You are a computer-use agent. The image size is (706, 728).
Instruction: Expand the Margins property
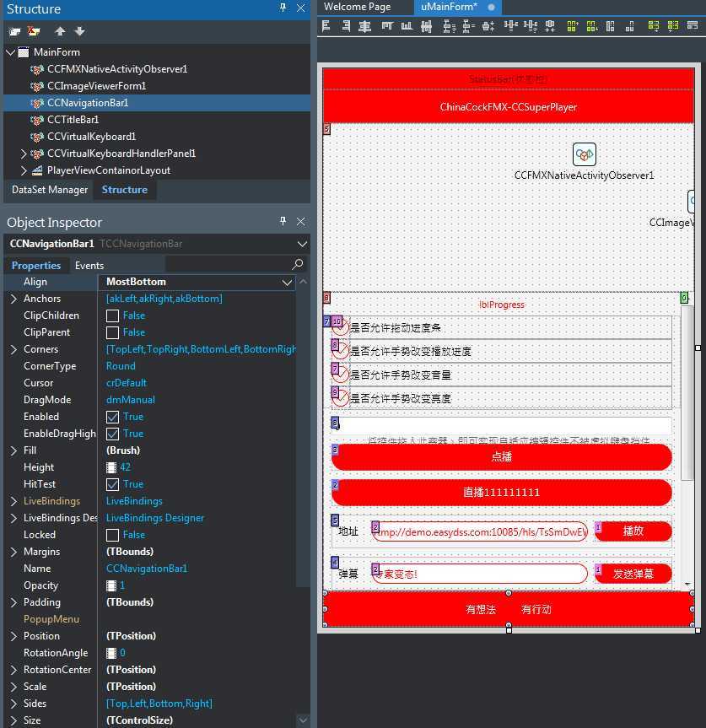pyautogui.click(x=13, y=552)
